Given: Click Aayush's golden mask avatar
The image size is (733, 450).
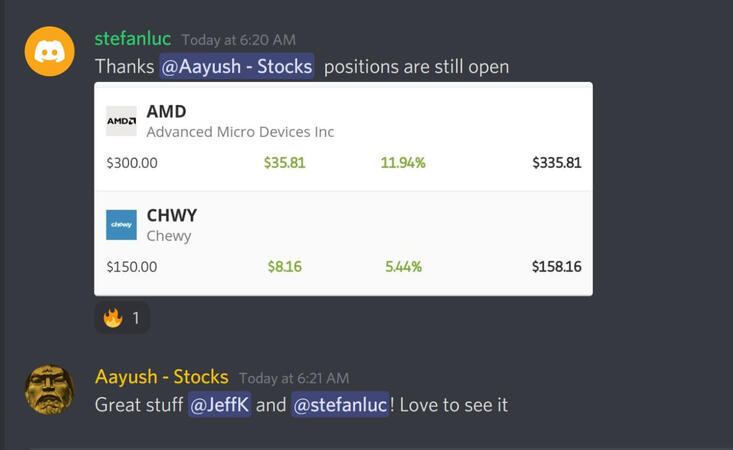Looking at the screenshot, I should point(49,389).
